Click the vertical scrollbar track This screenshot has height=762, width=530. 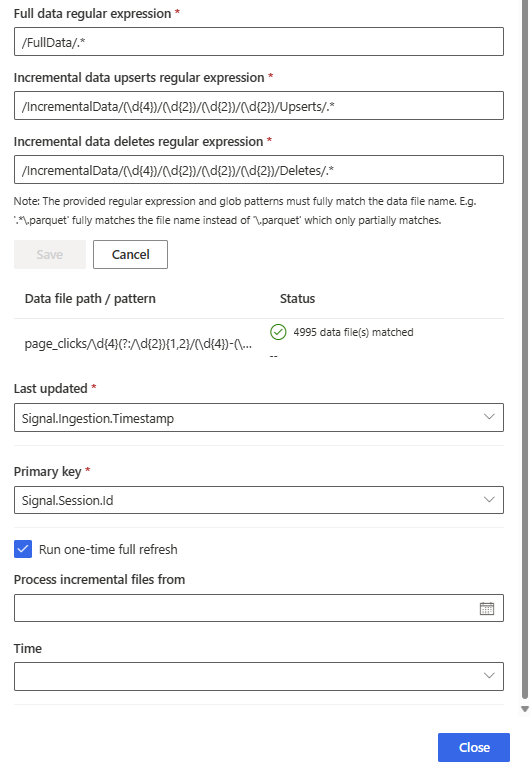[525, 350]
